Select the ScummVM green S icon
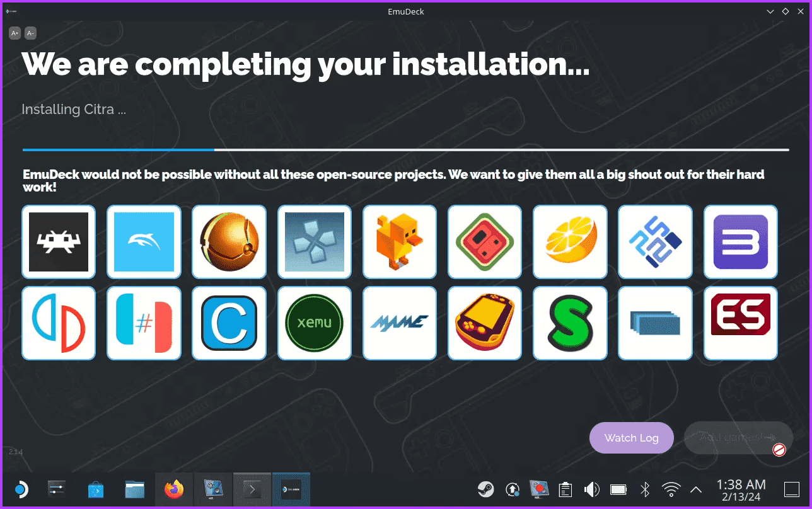This screenshot has height=509, width=812. (x=570, y=323)
